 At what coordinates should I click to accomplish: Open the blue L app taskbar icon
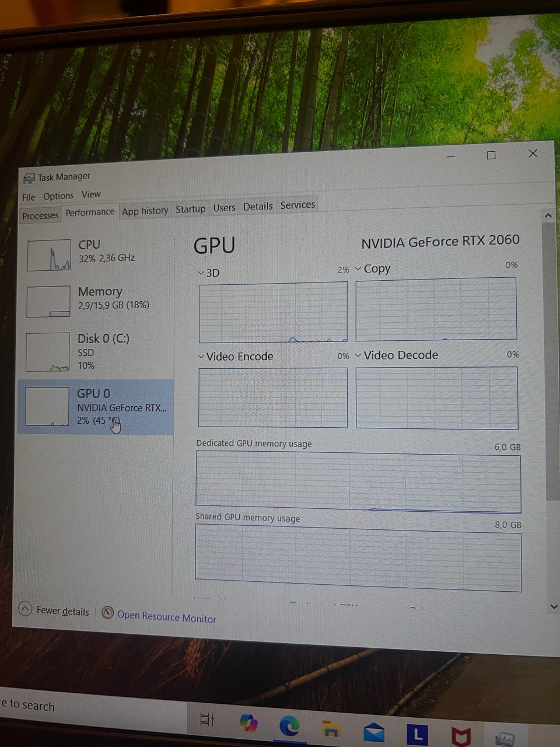pyautogui.click(x=417, y=735)
